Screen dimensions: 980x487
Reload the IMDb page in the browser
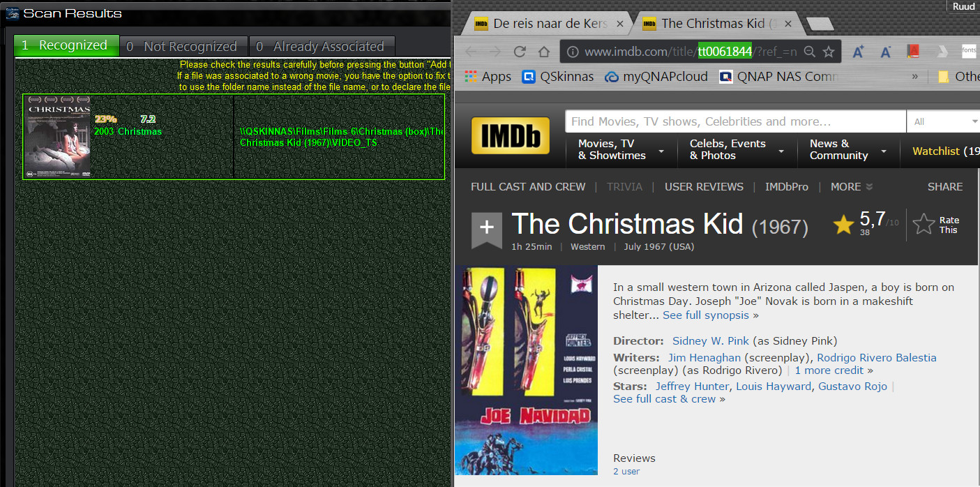pyautogui.click(x=519, y=52)
